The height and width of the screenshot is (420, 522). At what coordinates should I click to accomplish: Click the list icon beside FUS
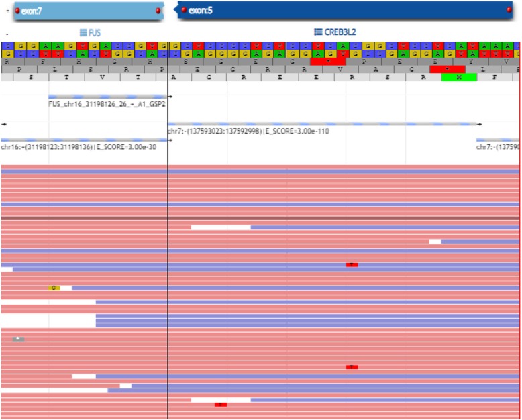[x=84, y=32]
